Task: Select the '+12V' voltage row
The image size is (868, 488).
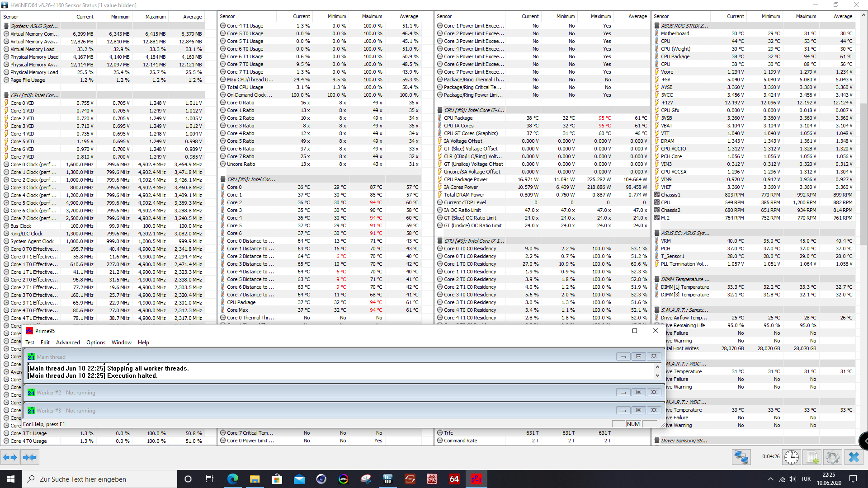Action: pos(754,103)
